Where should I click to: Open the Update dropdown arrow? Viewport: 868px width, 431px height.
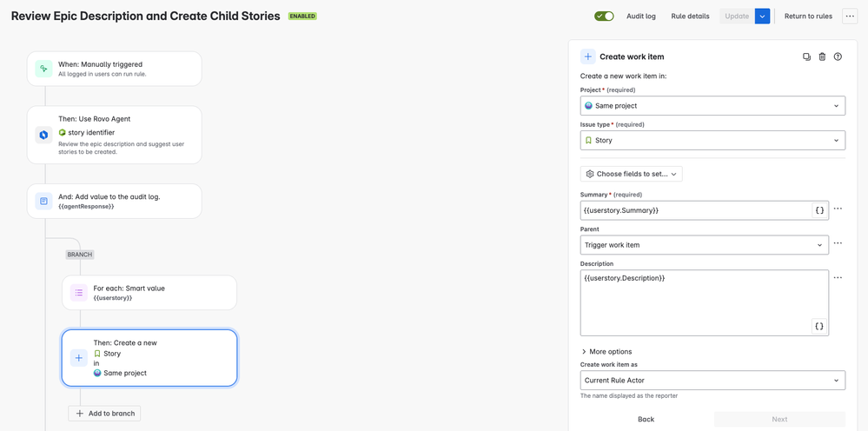tap(762, 16)
